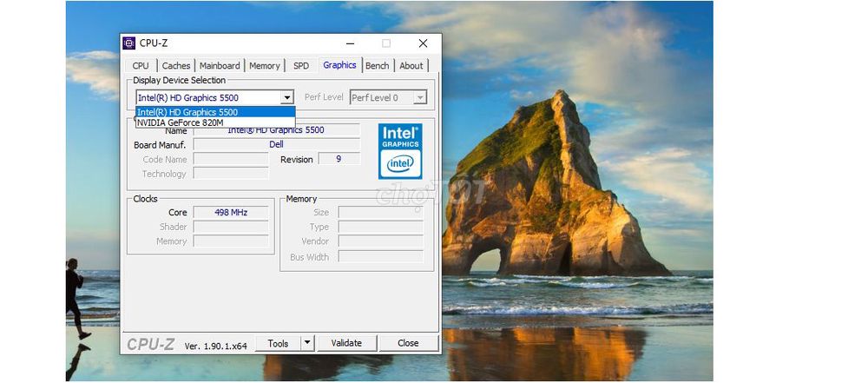Click the memory Size field
This screenshot has width=868, height=383.
point(381,212)
